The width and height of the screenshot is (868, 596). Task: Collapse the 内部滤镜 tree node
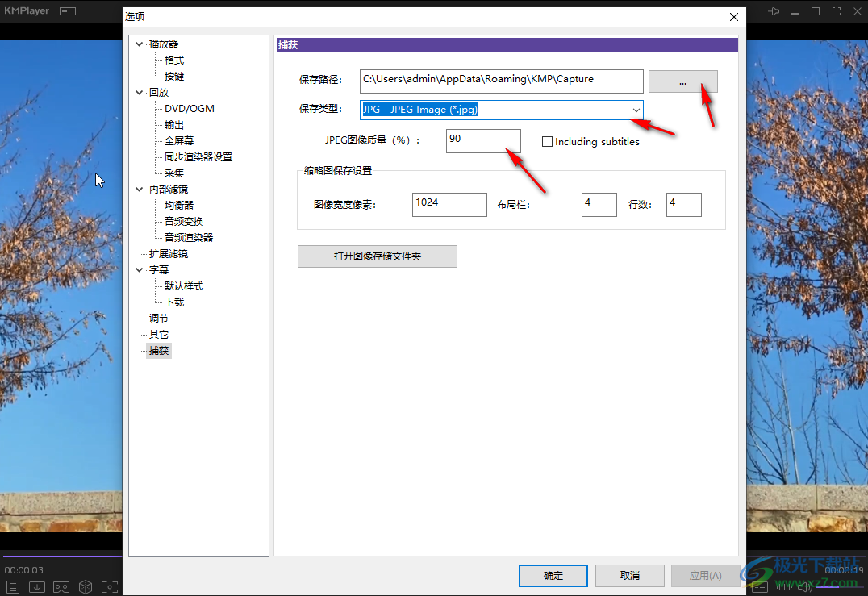coord(139,190)
